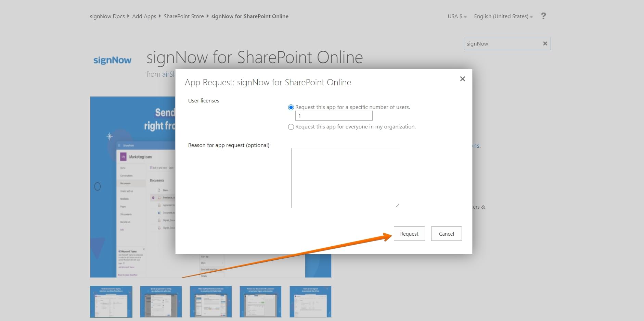644x321 pixels.
Task: Select the first screenshot thumbnail
Action: (111, 301)
